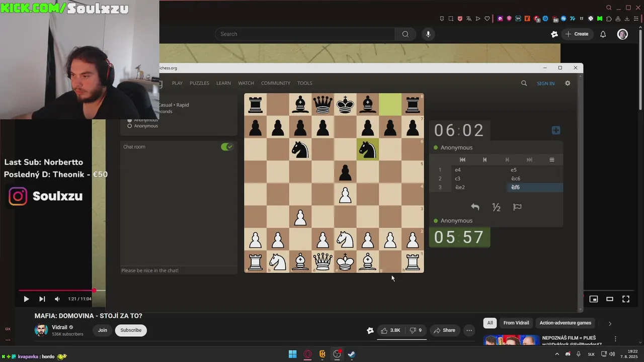Screen dimensions: 644x362
Task: Click the chat input placeholder field
Action: point(179,270)
